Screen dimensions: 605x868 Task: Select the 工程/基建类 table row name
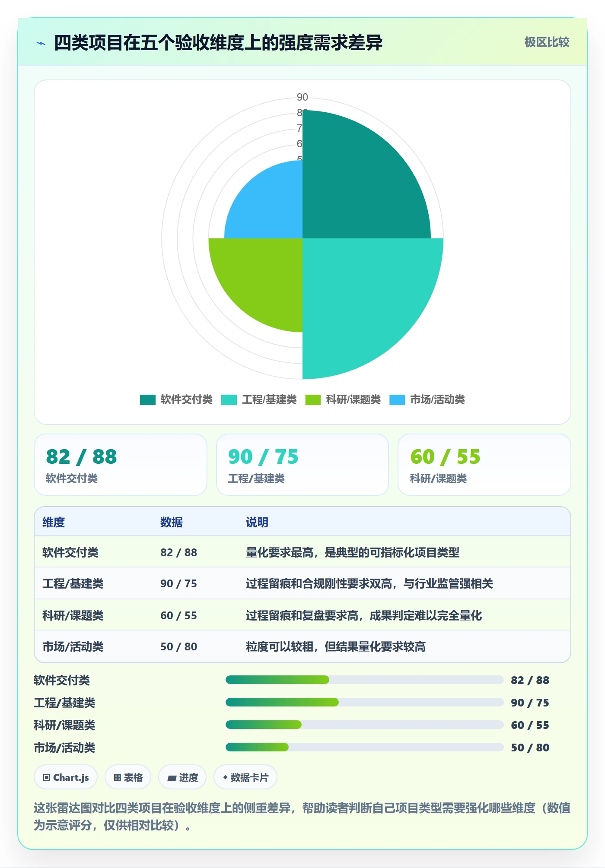click(73, 583)
